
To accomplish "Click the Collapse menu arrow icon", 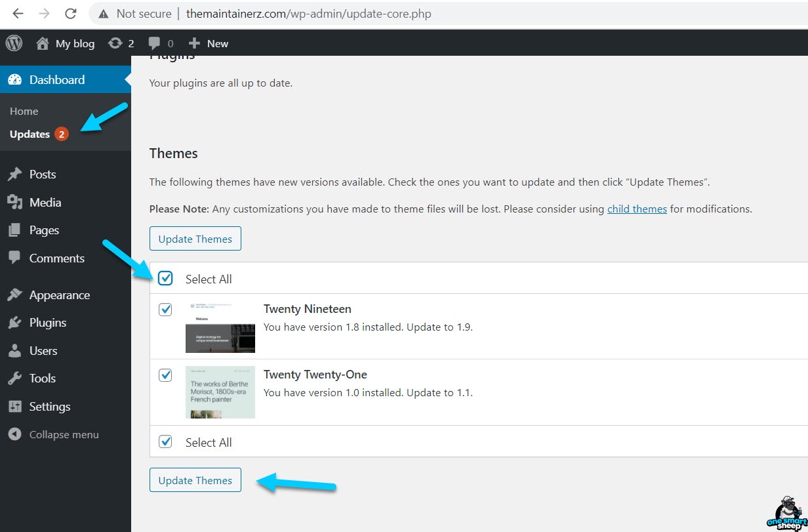I will click(15, 434).
